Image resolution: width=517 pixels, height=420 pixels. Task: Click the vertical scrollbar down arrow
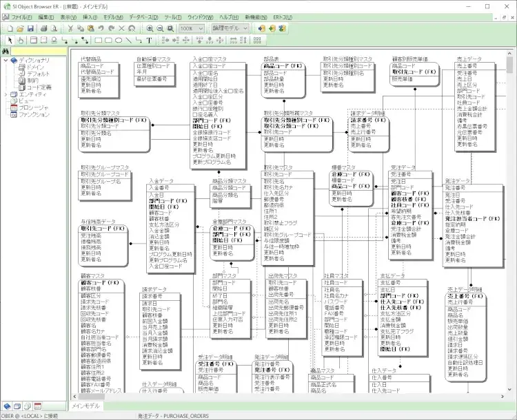pos(509,390)
